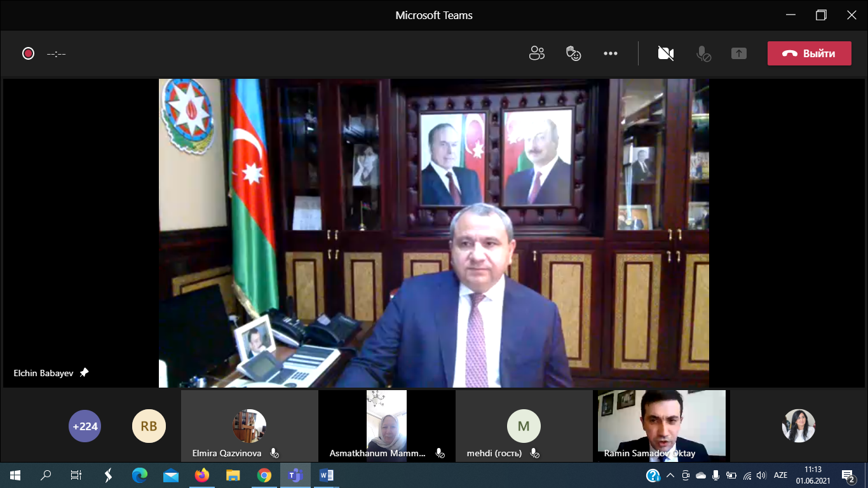Click the Elmira Qazvinova name label

227,454
